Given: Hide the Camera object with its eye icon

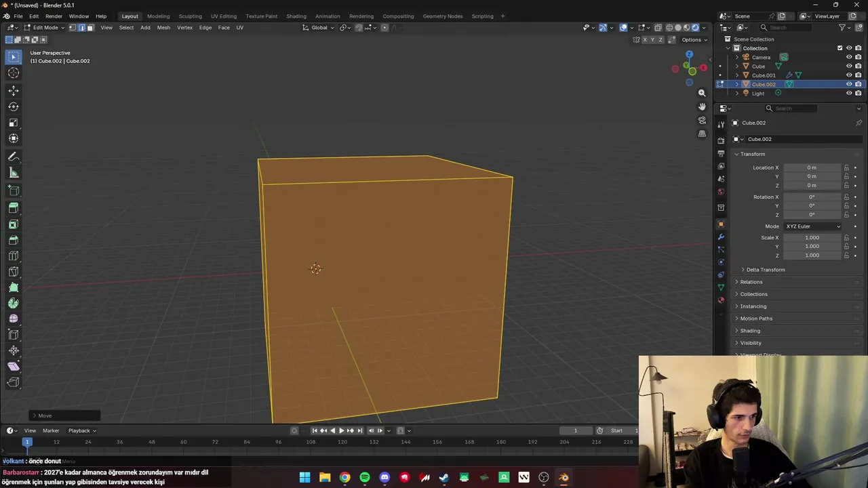Looking at the screenshot, I should [x=848, y=57].
